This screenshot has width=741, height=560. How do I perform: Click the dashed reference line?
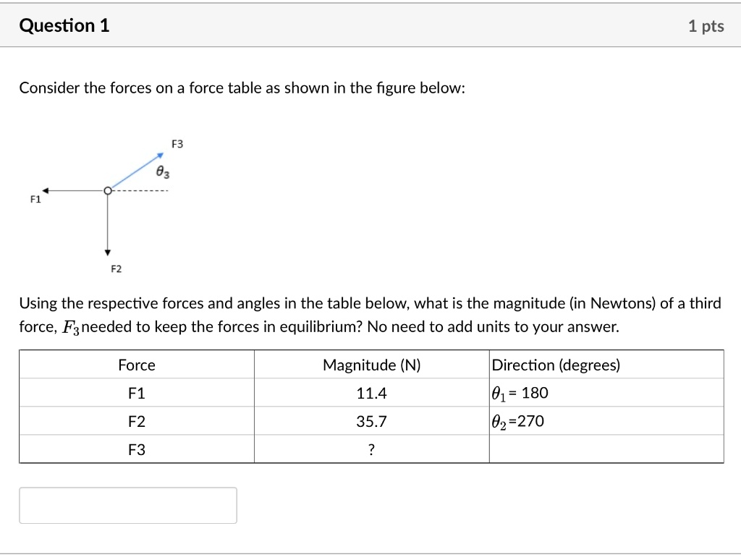pyautogui.click(x=141, y=189)
